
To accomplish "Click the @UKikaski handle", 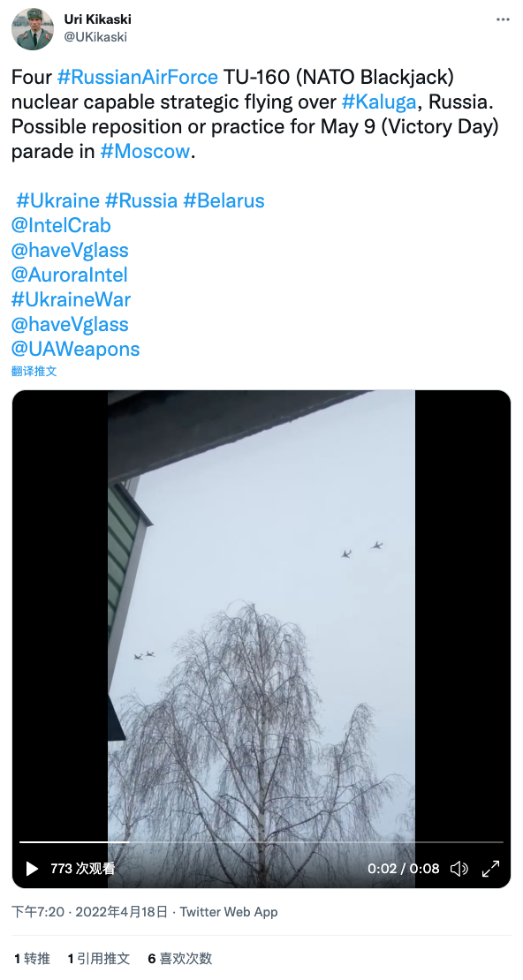I will (x=95, y=37).
